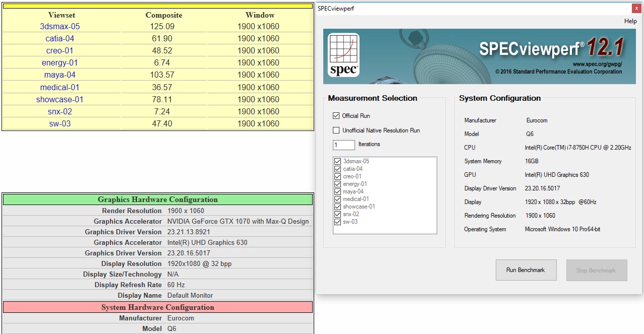Toggle the maya-04 viewset checkbox
Viewport: 644px width, 334px height.
(338, 191)
